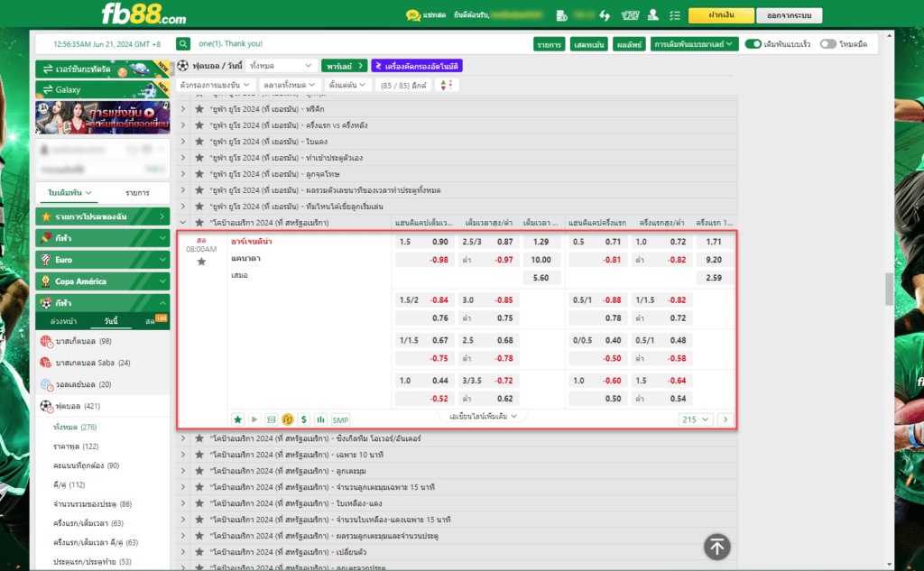Click the odds up/down arrows filter icon
Screen dimensions: 924x571
446,86
